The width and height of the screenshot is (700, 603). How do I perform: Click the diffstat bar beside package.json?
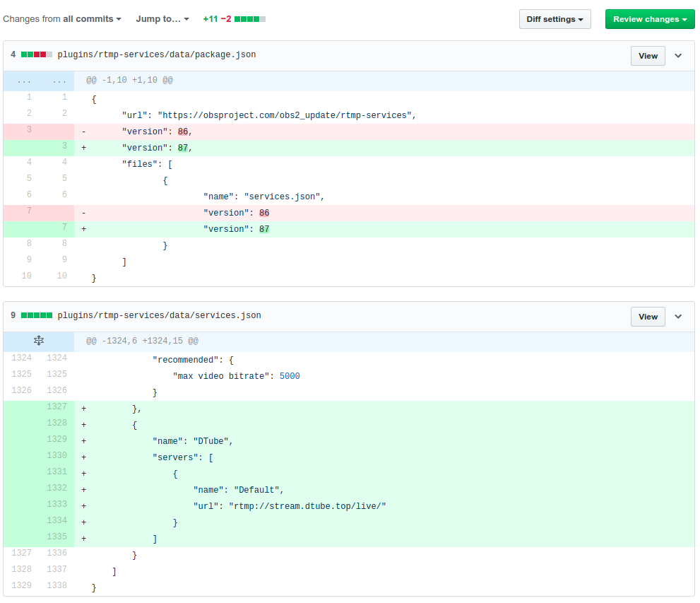37,54
